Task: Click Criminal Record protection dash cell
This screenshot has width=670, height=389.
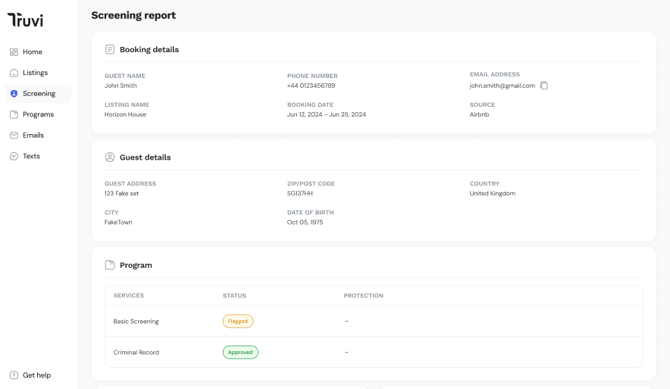Action: coord(347,352)
